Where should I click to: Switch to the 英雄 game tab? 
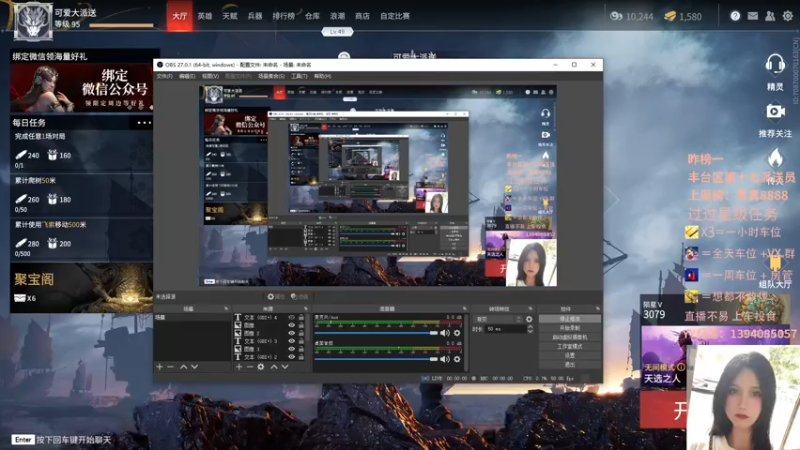pos(205,16)
